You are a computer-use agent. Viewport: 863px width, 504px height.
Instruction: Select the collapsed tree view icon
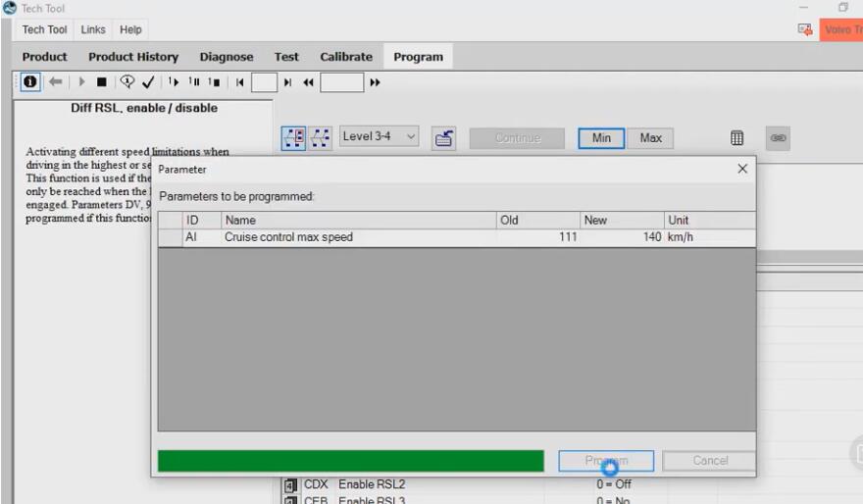[321, 137]
